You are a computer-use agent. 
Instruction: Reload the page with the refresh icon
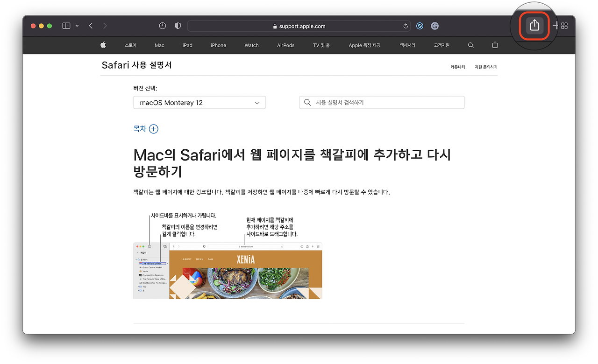click(x=406, y=26)
